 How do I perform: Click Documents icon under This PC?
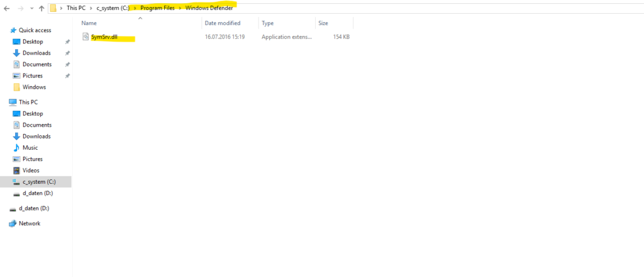(16, 125)
